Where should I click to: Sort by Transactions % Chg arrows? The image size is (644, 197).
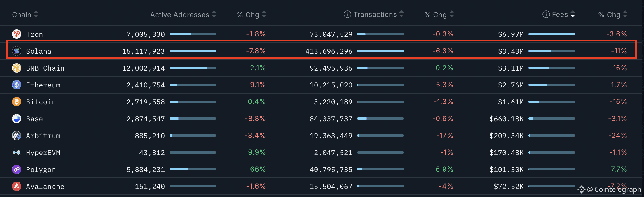tap(452, 14)
